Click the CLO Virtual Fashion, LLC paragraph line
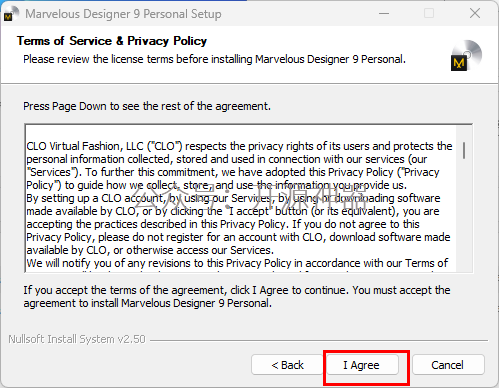499x388 pixels. [x=239, y=146]
